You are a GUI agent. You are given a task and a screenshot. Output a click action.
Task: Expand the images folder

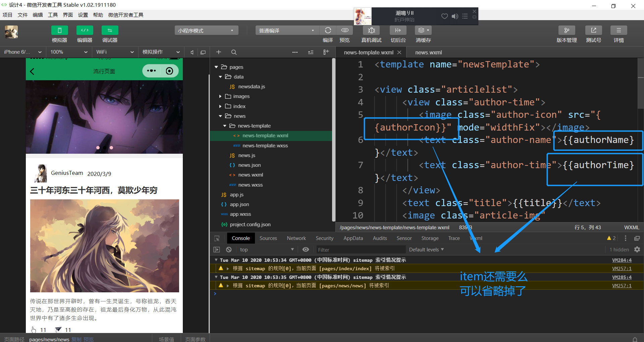pos(220,96)
